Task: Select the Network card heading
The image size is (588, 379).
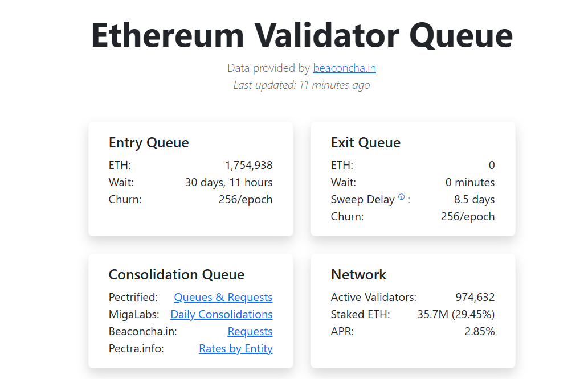Action: (x=358, y=274)
